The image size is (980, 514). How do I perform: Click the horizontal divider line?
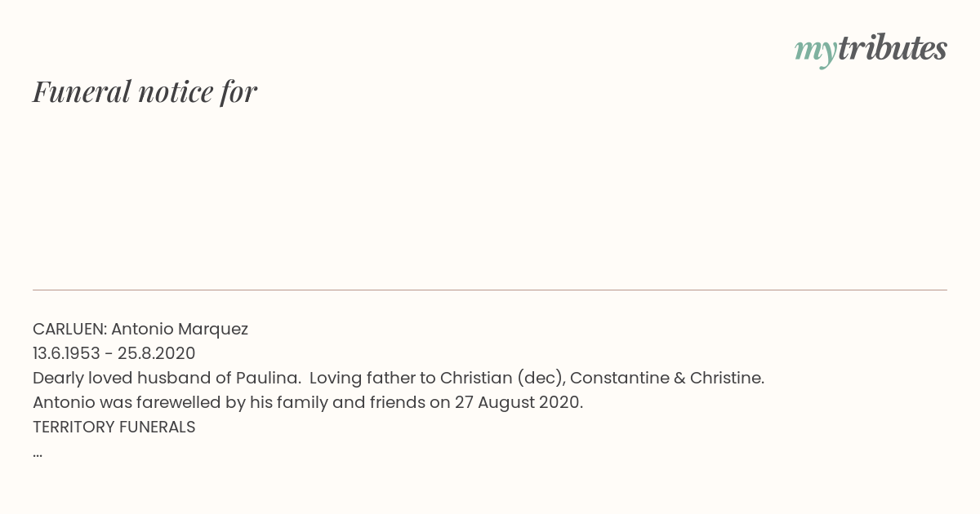[x=490, y=290]
